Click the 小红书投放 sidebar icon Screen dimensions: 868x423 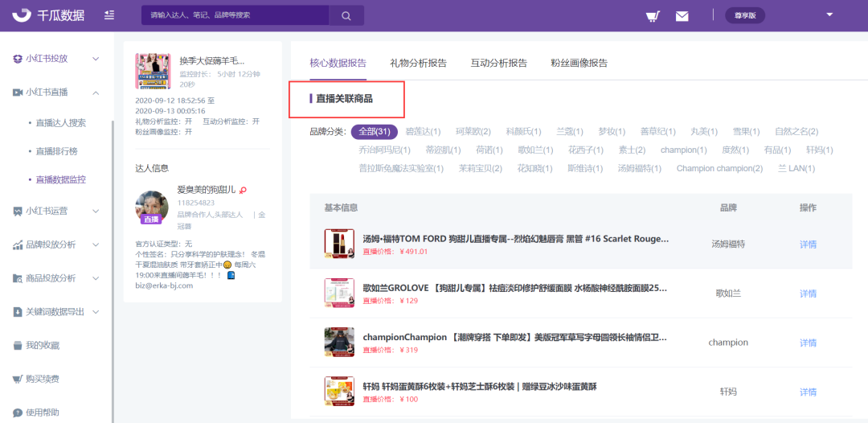click(17, 59)
